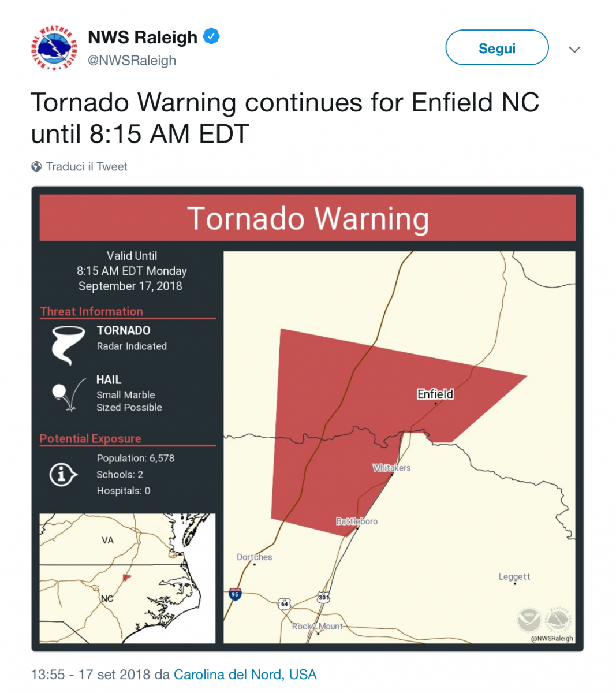616x693 pixels.
Task: Click the Interstate 95 shield on the map
Action: pyautogui.click(x=234, y=594)
